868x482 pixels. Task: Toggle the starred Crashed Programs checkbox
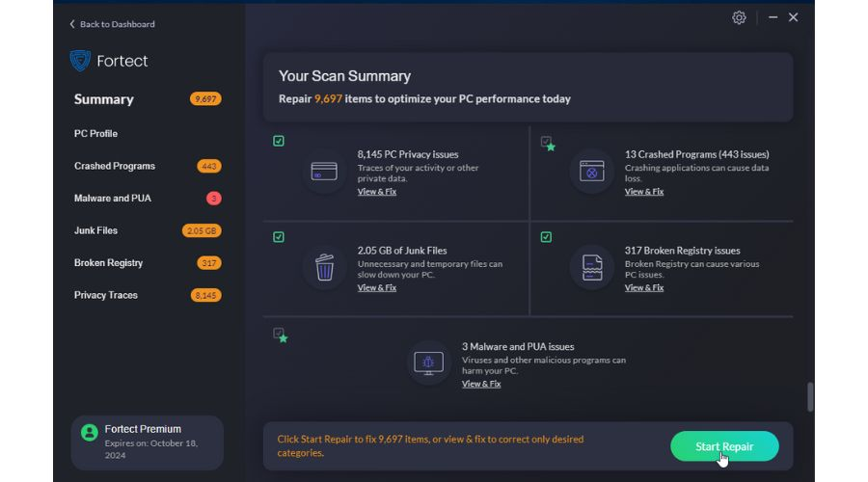547,143
